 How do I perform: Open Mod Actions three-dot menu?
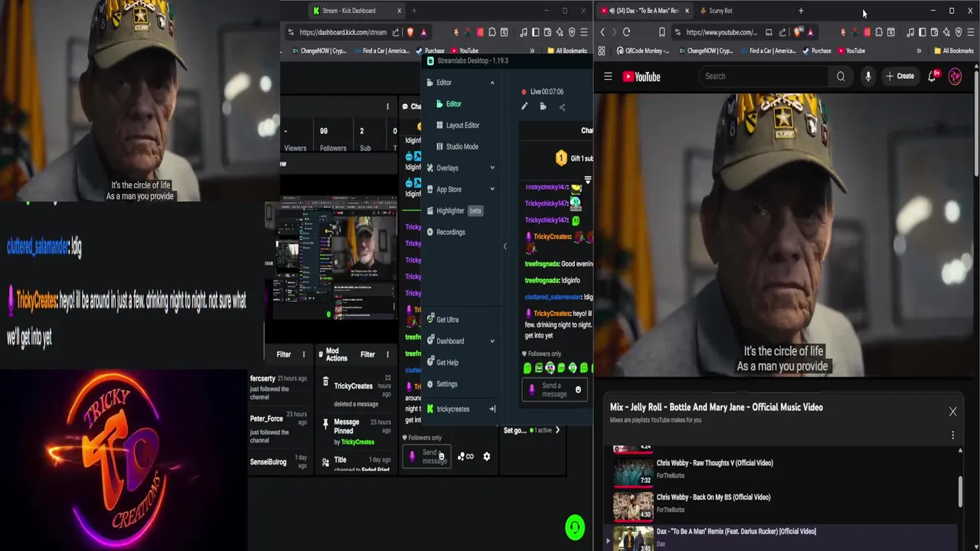(387, 354)
